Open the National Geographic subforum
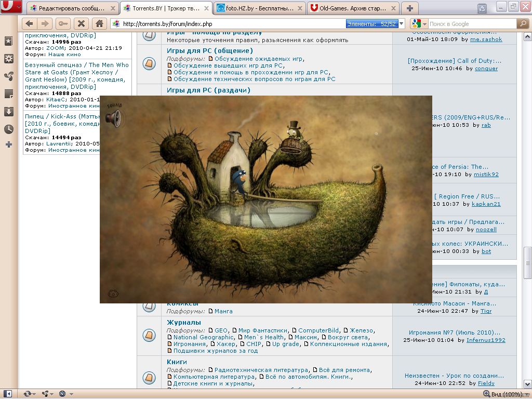The image size is (532, 399). (x=204, y=337)
